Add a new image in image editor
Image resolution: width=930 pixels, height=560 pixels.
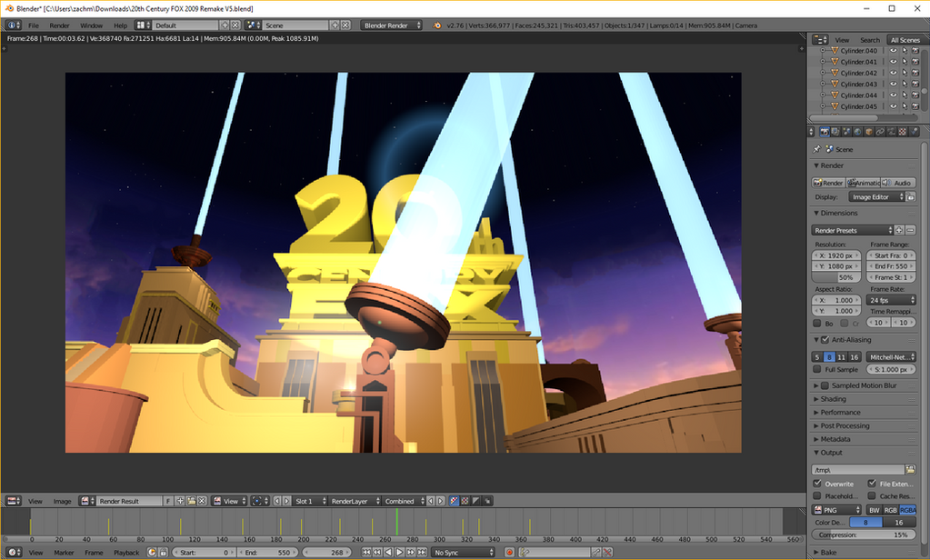[x=180, y=501]
